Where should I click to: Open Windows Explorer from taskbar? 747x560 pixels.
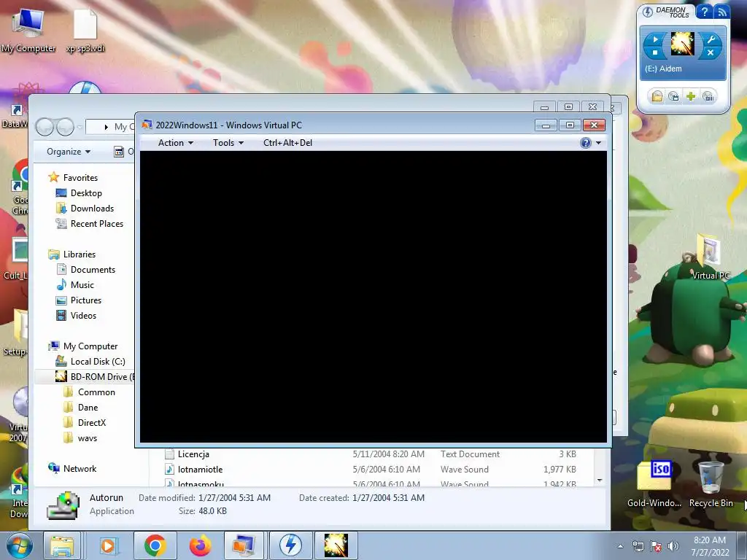(x=62, y=545)
